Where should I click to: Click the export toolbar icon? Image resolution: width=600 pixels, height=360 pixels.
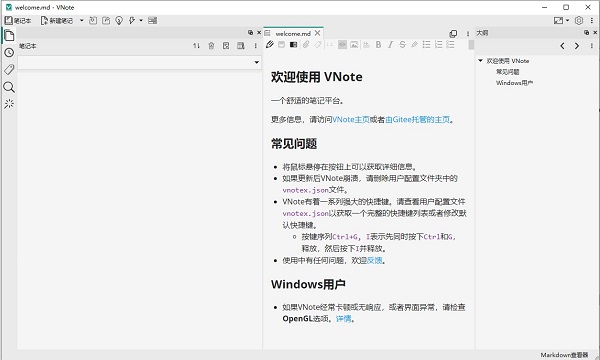click(x=106, y=21)
